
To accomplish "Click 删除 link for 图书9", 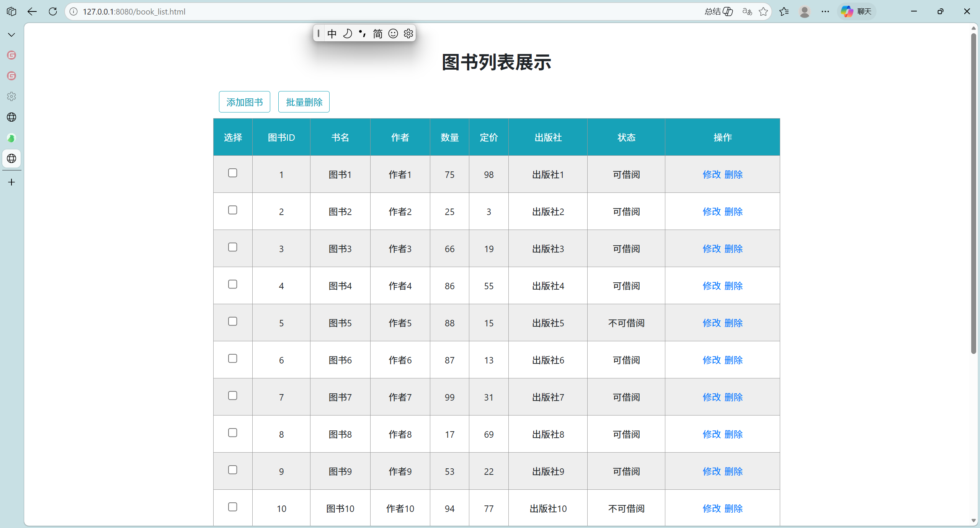I will click(x=734, y=471).
